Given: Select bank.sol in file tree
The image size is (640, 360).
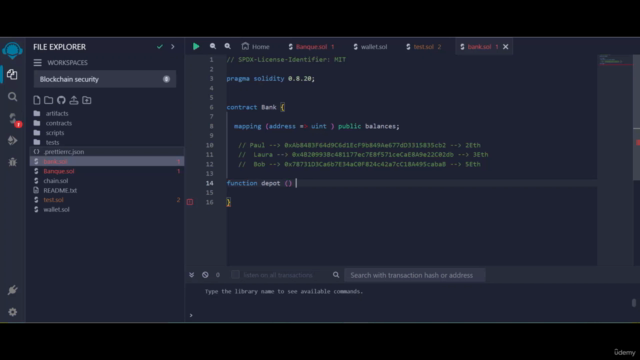Looking at the screenshot, I should (107, 162).
